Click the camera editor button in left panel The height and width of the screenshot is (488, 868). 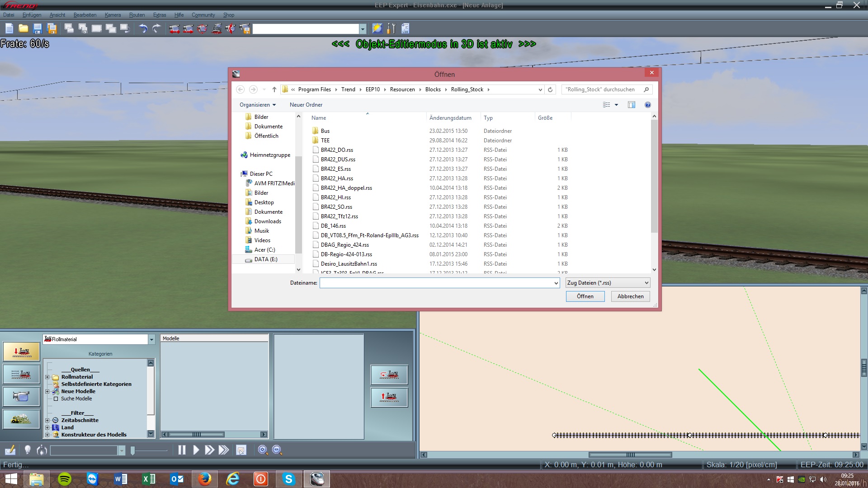click(x=21, y=396)
